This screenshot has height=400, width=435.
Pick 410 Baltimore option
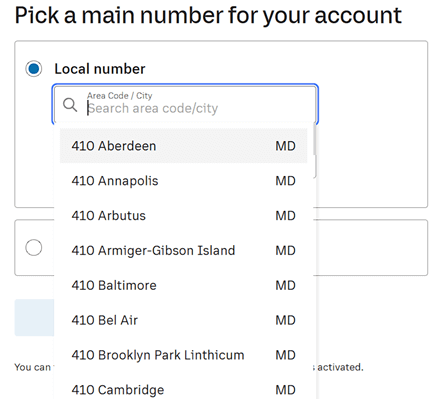pyautogui.click(x=183, y=285)
